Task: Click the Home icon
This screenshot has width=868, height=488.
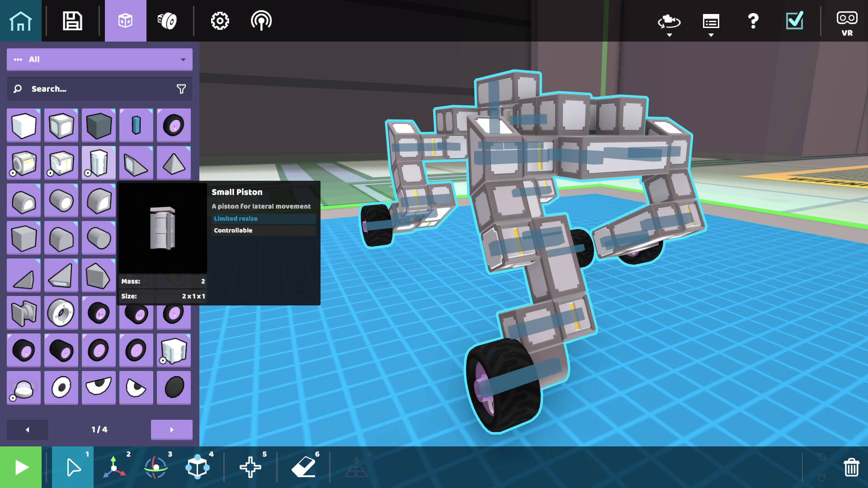Action: click(x=20, y=21)
